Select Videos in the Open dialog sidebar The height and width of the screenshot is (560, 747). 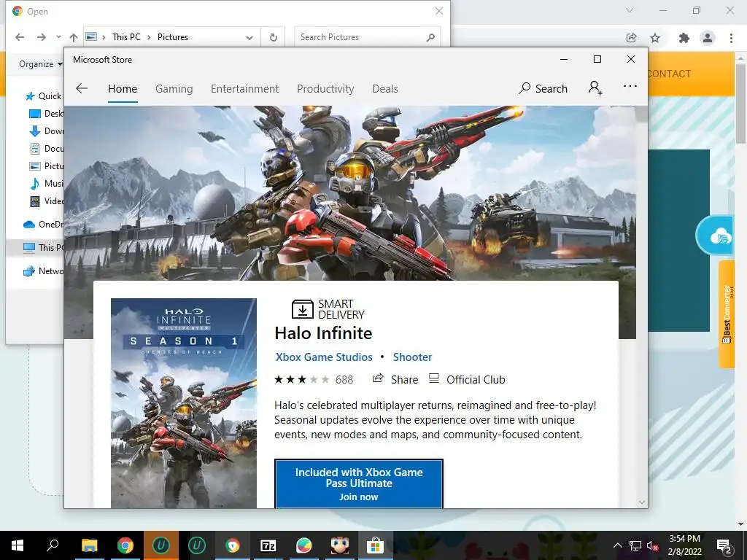[x=46, y=201]
